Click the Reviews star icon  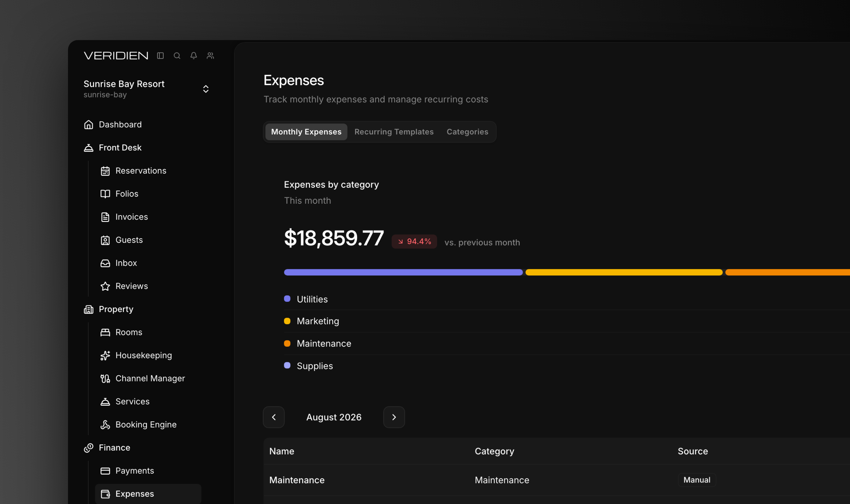point(105,286)
